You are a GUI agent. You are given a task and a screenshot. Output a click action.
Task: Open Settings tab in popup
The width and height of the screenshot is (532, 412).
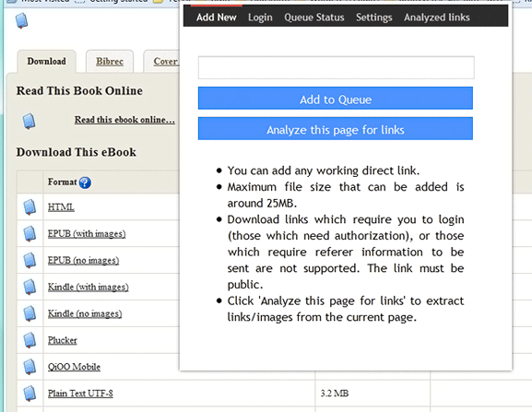pyautogui.click(x=374, y=18)
